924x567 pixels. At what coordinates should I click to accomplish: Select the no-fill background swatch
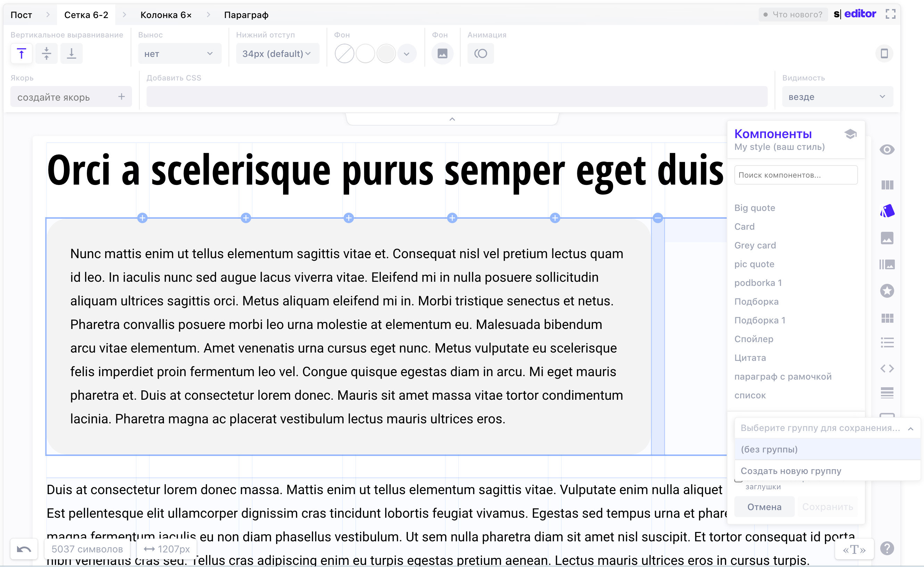[x=344, y=54]
